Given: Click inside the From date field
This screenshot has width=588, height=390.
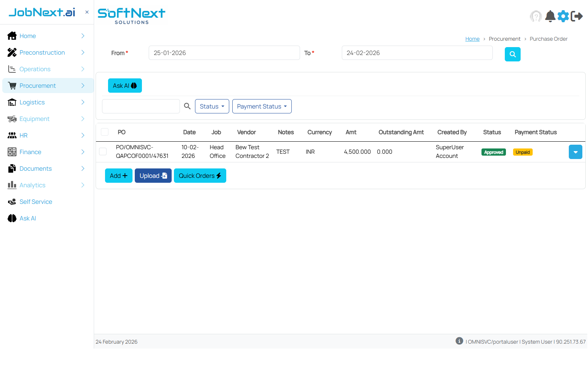Looking at the screenshot, I should pyautogui.click(x=224, y=53).
